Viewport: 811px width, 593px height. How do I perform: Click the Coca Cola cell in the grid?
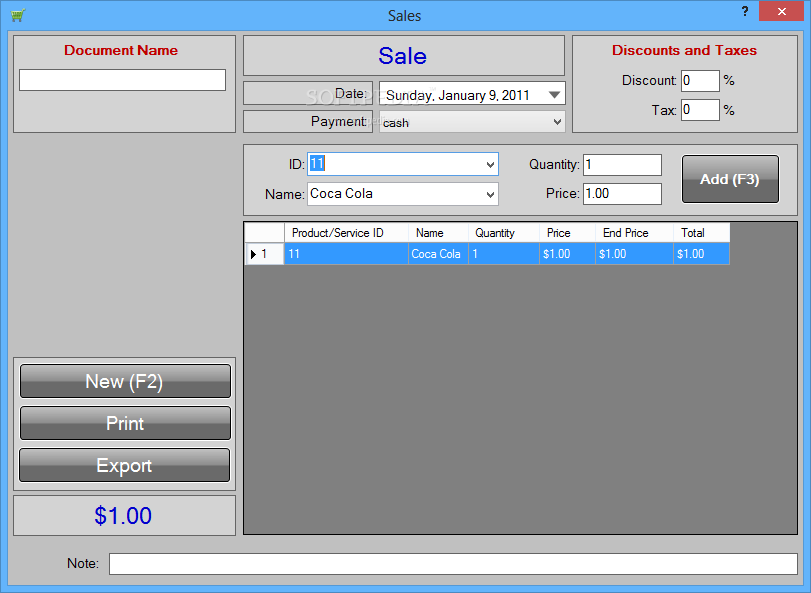(439, 254)
